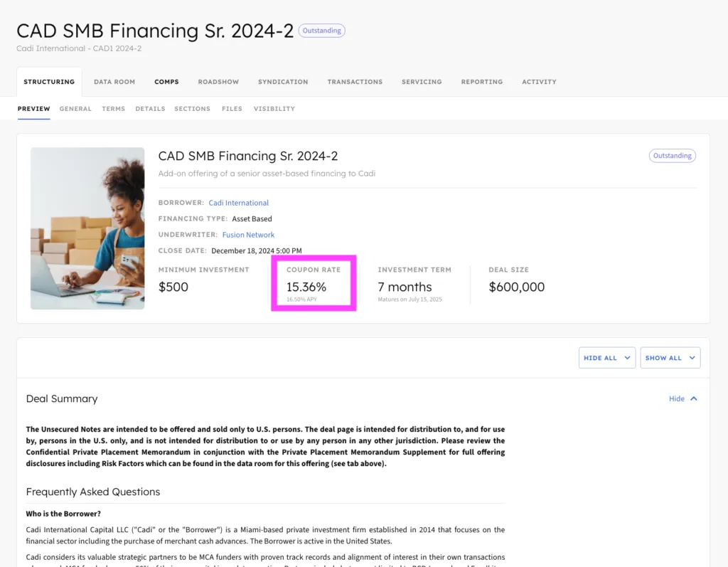Expand the Hide All dropdown
728x567 pixels.
click(x=607, y=358)
